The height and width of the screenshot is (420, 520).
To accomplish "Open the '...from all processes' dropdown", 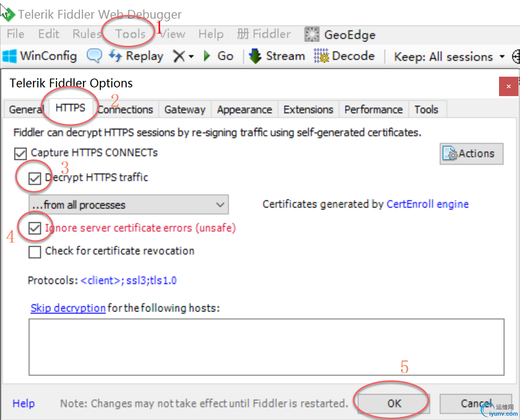I will 129,204.
